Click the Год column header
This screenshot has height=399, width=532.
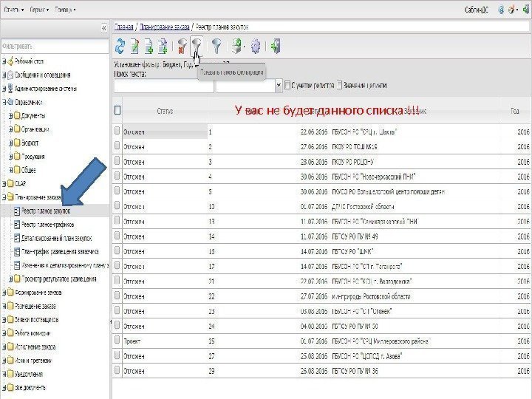coord(515,111)
